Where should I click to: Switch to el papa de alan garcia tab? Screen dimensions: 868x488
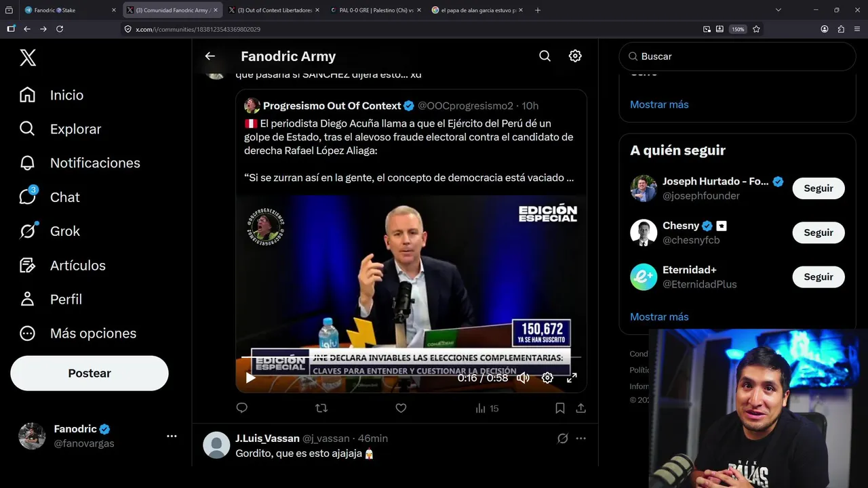click(x=477, y=10)
